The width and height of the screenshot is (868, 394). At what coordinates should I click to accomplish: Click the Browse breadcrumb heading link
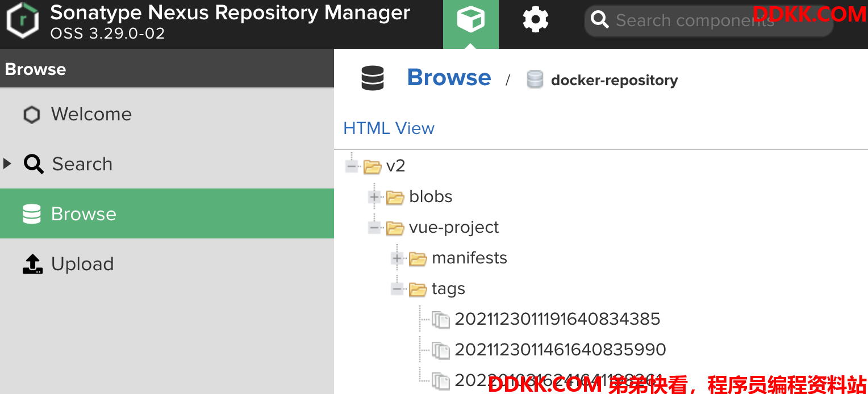[449, 77]
